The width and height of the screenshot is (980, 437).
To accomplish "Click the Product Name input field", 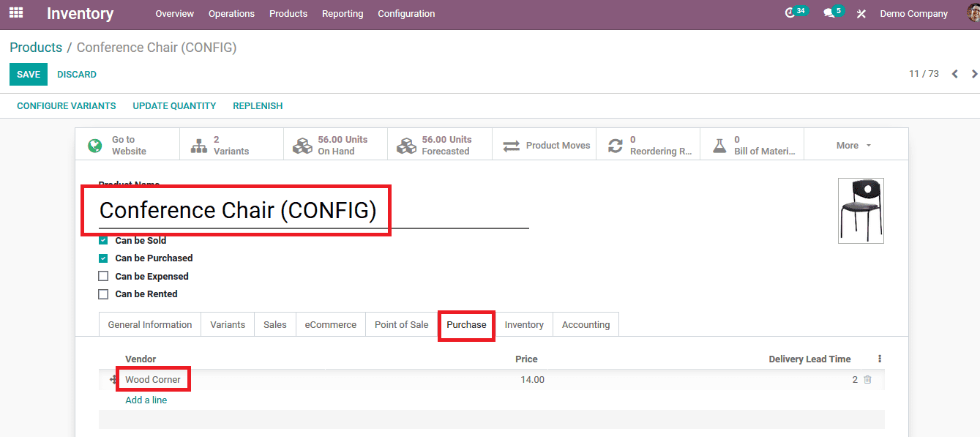I will tap(313, 211).
